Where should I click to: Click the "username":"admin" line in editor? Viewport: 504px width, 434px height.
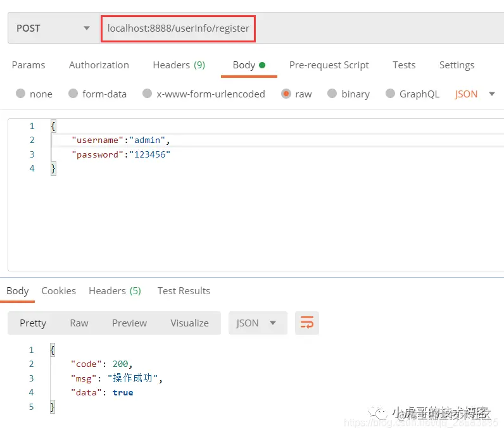pyautogui.click(x=120, y=140)
